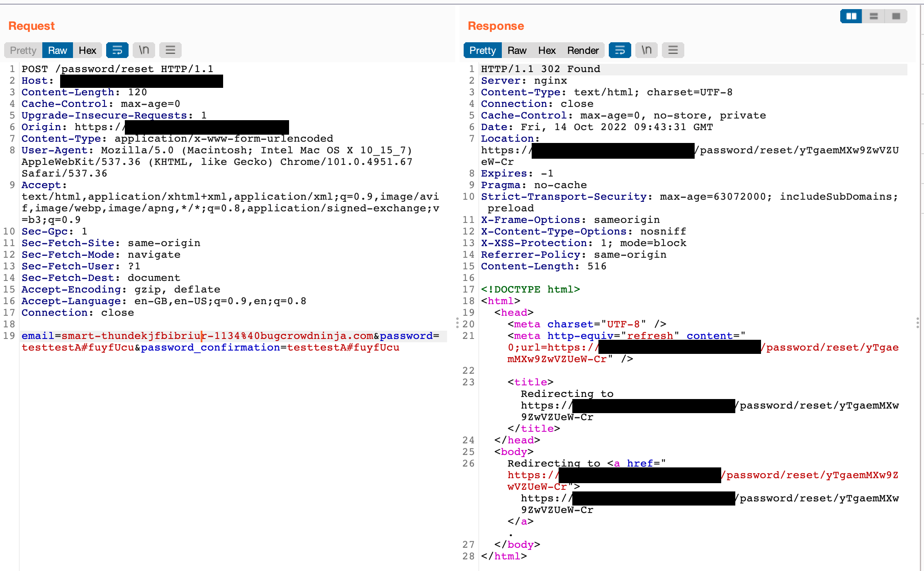Click the request body email parameter line

click(231, 336)
